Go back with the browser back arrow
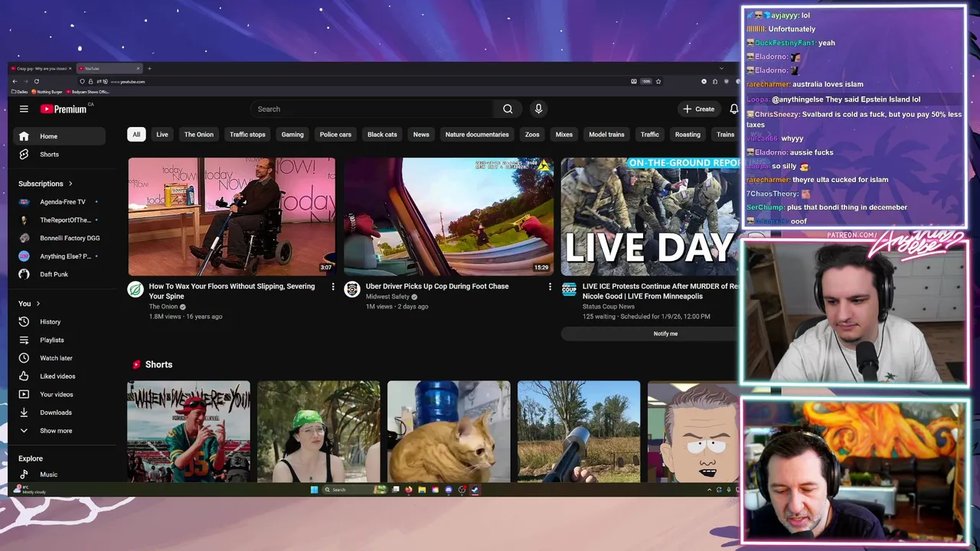 [x=15, y=81]
